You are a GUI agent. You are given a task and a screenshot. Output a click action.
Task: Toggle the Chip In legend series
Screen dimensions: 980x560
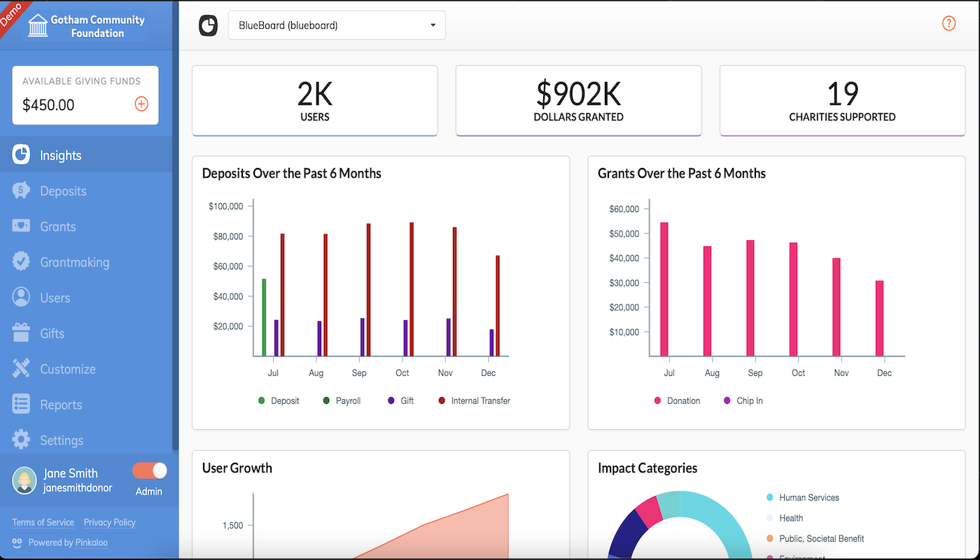pos(743,401)
